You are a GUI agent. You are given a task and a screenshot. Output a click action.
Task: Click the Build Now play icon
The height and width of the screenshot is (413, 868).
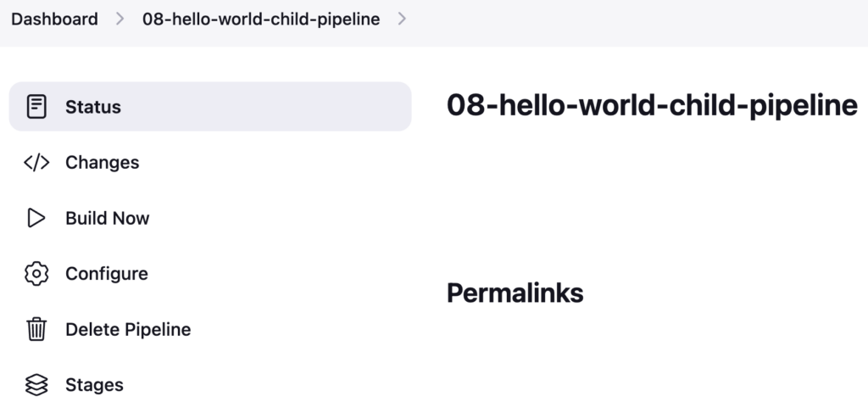[36, 218]
